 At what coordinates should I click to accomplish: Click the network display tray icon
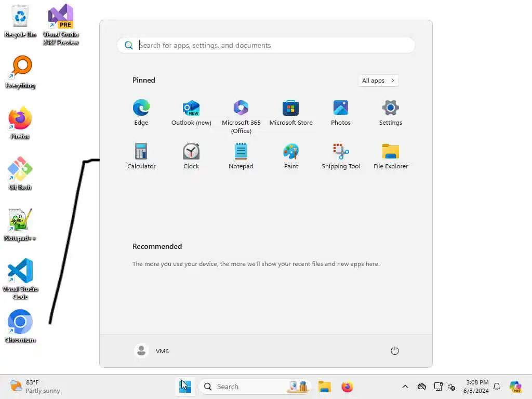(438, 387)
